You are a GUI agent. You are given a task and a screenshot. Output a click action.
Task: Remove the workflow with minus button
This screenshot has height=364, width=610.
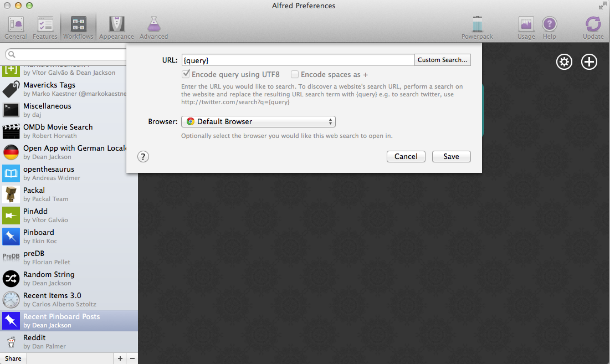[x=132, y=358]
